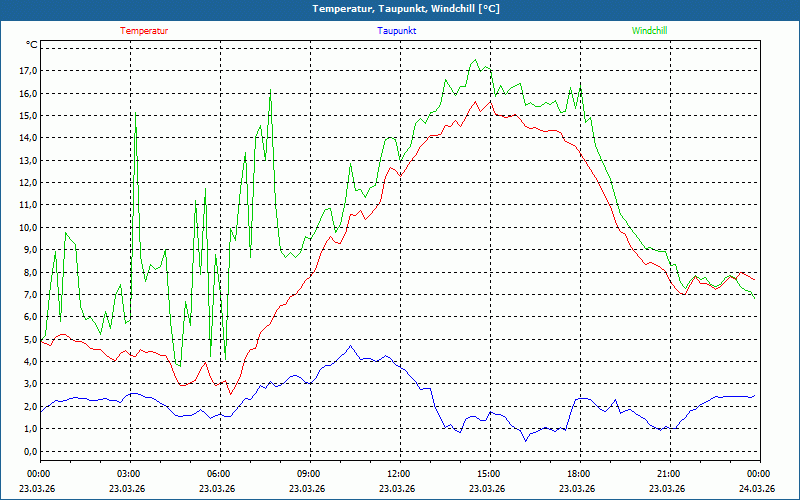Click the 2,0 y-axis value
Screen dimensions: 800x500
pos(30,406)
